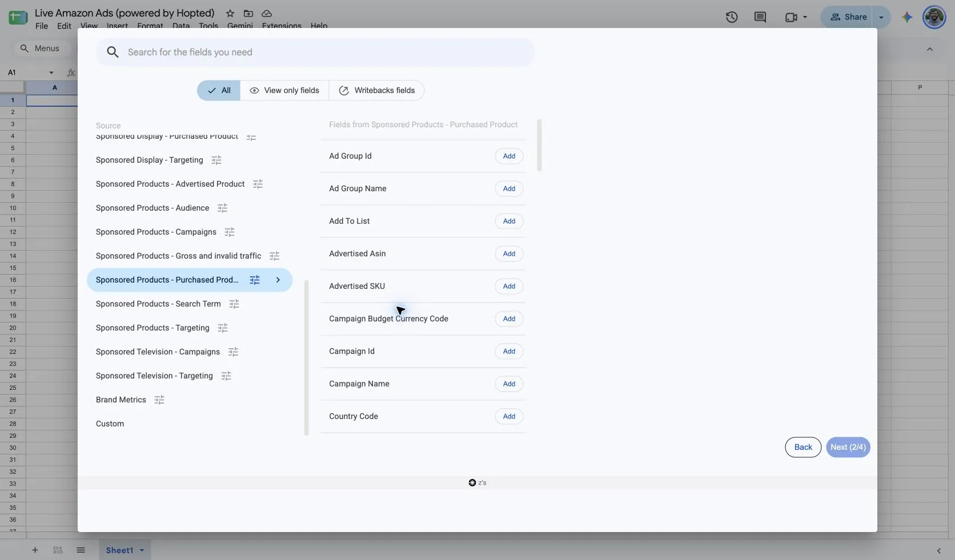The height and width of the screenshot is (560, 955).
Task: Open filter settings for Sponsored Products - Targeting
Action: click(x=223, y=328)
